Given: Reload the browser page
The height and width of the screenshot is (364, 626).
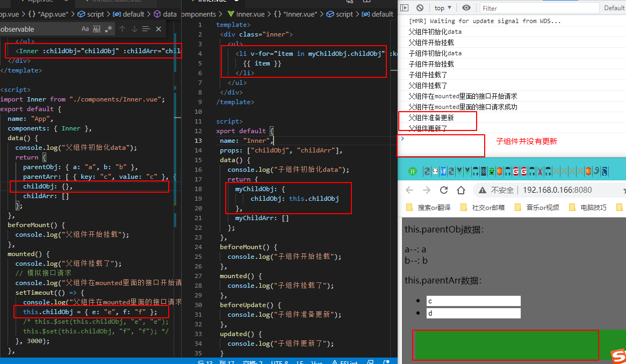Looking at the screenshot, I should 443,190.
